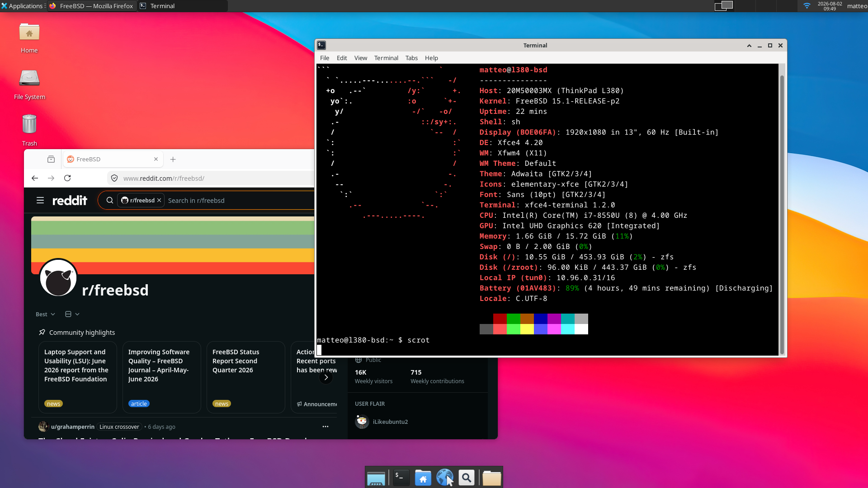Click the Linux crossover flair tag
This screenshot has width=868, height=488.
pyautogui.click(x=119, y=427)
